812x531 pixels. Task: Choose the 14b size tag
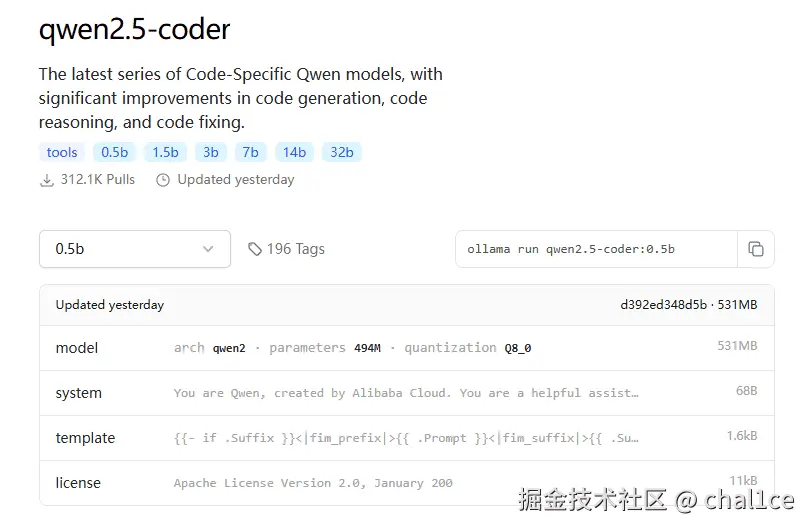coord(294,152)
